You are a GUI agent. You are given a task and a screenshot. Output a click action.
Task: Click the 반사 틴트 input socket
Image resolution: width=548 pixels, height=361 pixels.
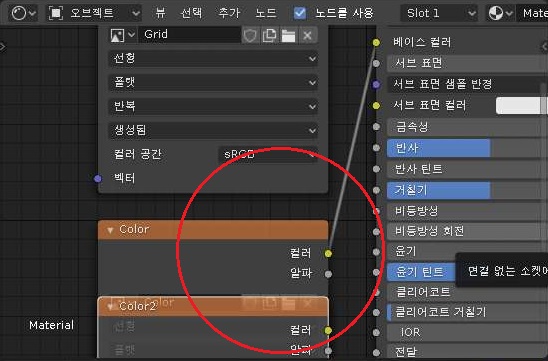pyautogui.click(x=376, y=169)
